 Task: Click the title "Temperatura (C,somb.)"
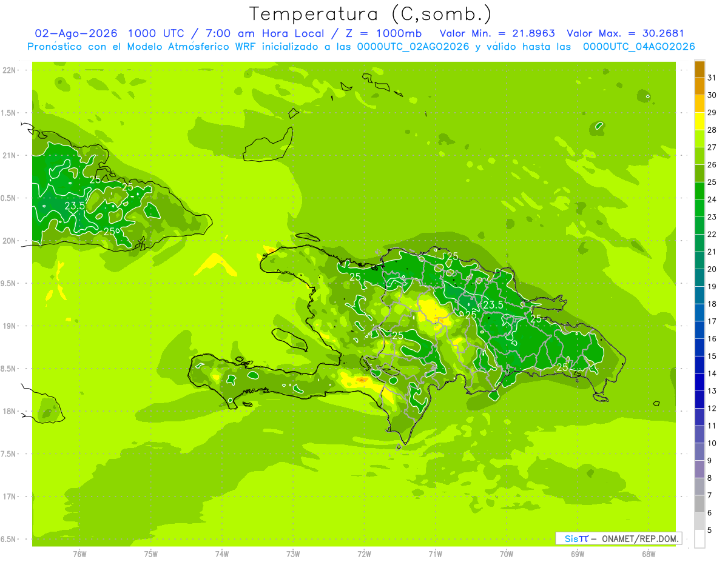[369, 15]
